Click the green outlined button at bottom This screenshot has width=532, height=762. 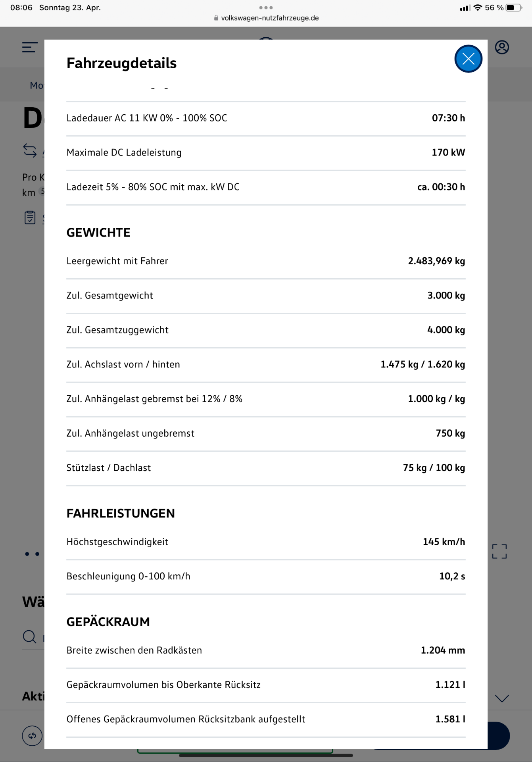point(235,751)
